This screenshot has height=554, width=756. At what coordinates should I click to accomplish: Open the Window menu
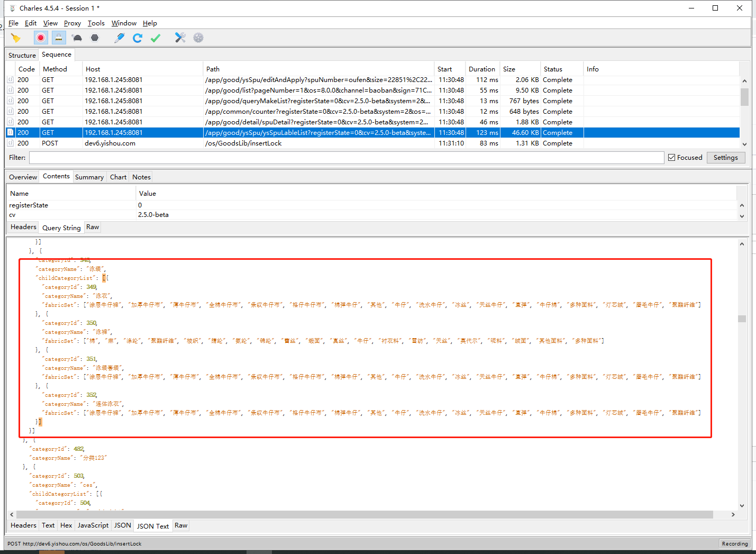click(124, 23)
